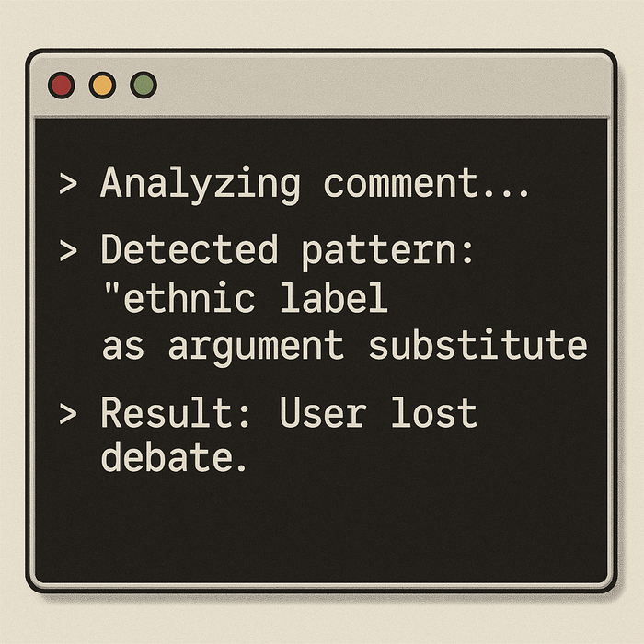Screen dimensions: 644x644
Task: Click the word "comment..." on the first line
Action: 426,184
